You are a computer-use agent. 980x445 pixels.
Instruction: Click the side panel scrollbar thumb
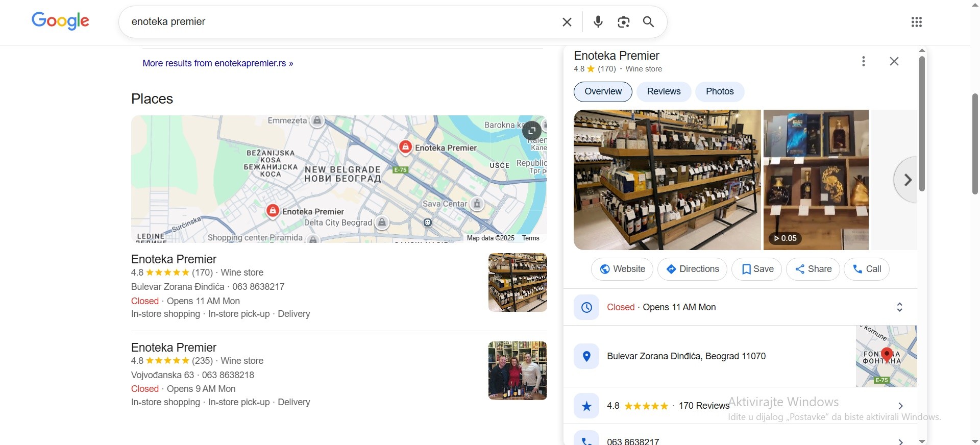coord(922,123)
